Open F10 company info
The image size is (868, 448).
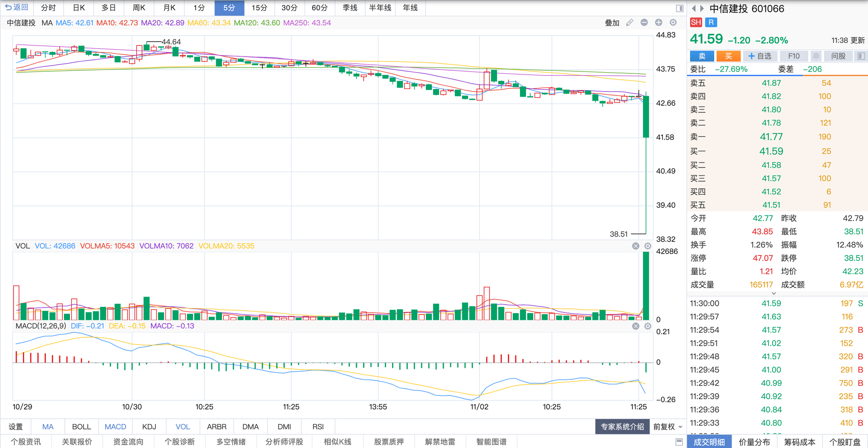coord(794,56)
